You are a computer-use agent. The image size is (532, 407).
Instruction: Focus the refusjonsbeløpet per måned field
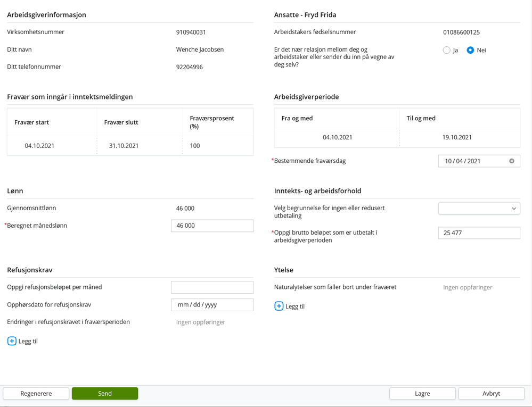(x=212, y=287)
